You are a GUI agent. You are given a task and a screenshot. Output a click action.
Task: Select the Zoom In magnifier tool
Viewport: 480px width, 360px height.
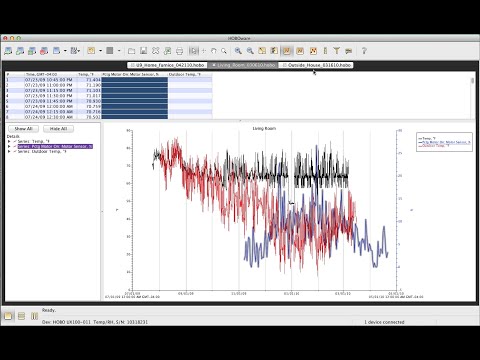tap(238, 51)
